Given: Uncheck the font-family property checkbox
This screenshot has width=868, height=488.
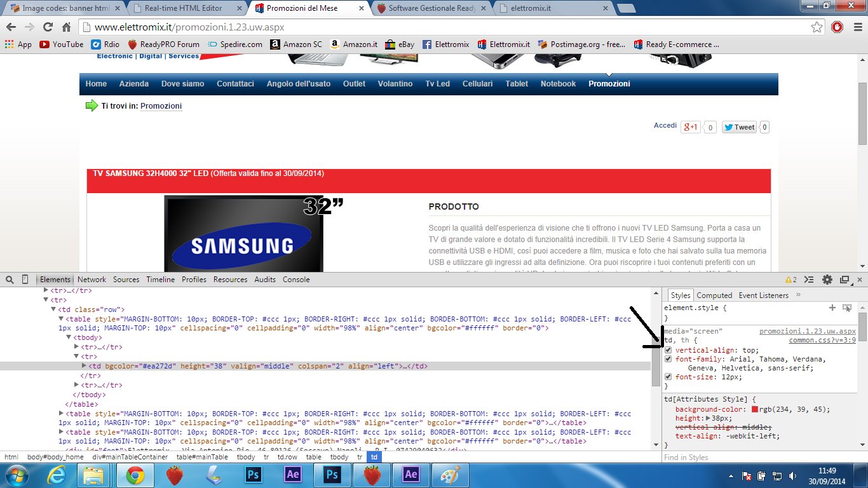Looking at the screenshot, I should 668,359.
